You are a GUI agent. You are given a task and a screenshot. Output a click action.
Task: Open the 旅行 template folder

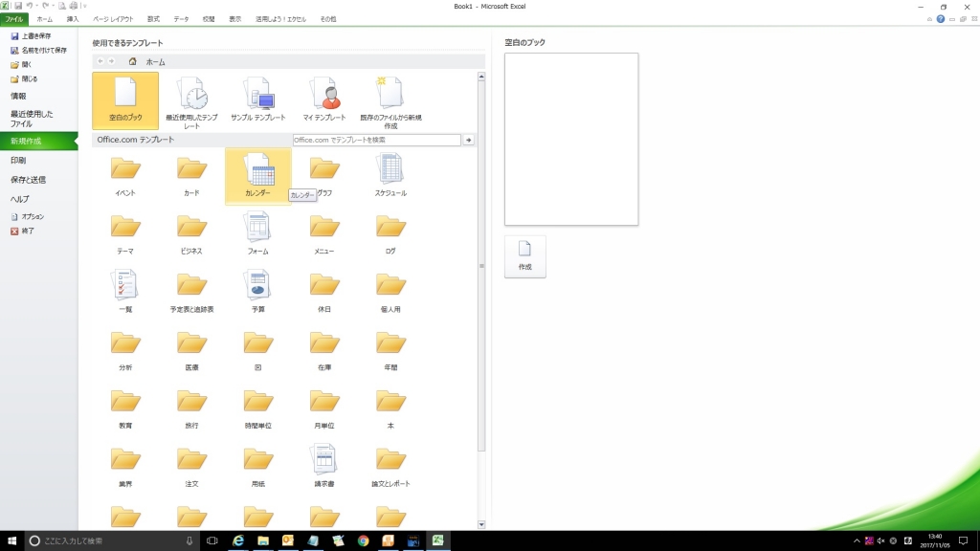[191, 409]
